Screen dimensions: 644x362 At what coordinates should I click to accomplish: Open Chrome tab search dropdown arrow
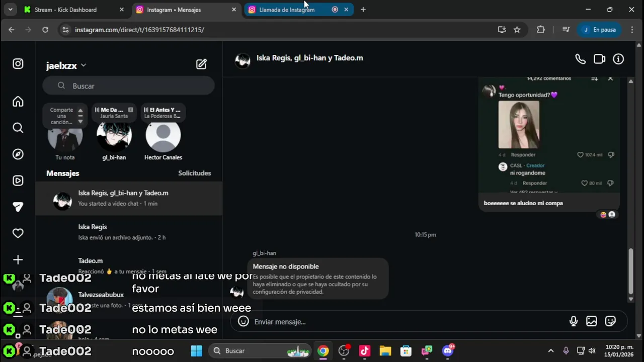click(10, 10)
